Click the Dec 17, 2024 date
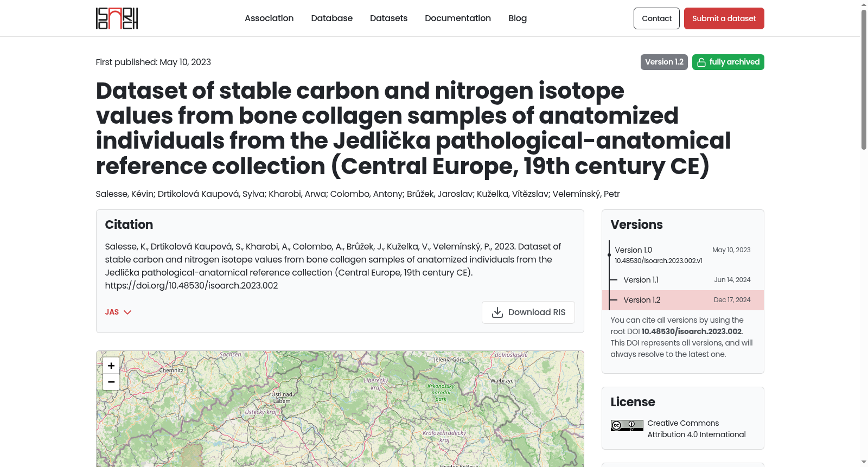The image size is (868, 467). coord(732,300)
